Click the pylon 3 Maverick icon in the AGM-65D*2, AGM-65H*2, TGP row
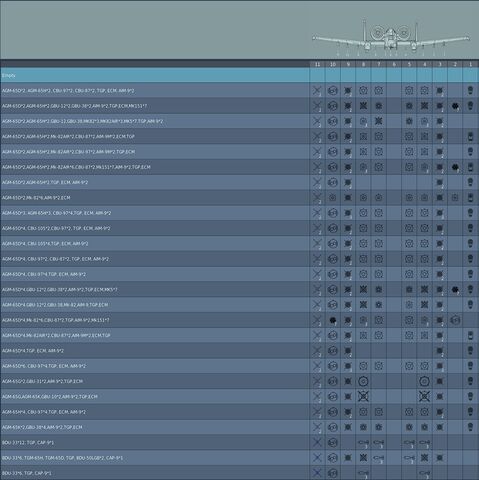479x480 pixels. click(440, 182)
